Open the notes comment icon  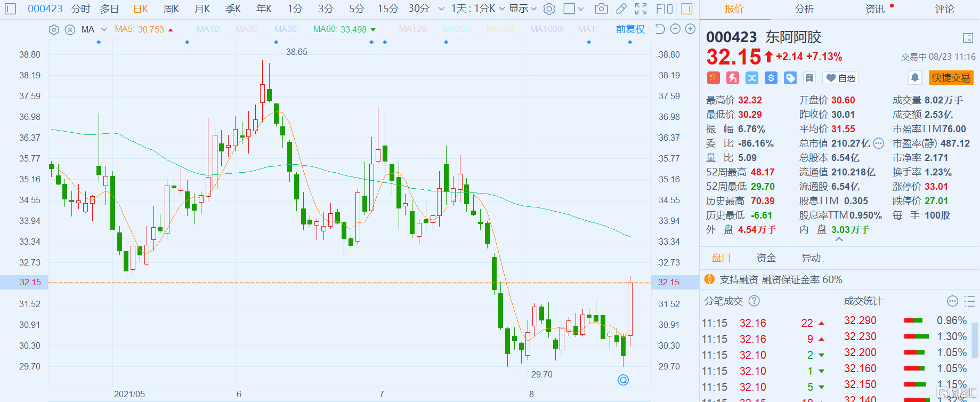tap(809, 78)
